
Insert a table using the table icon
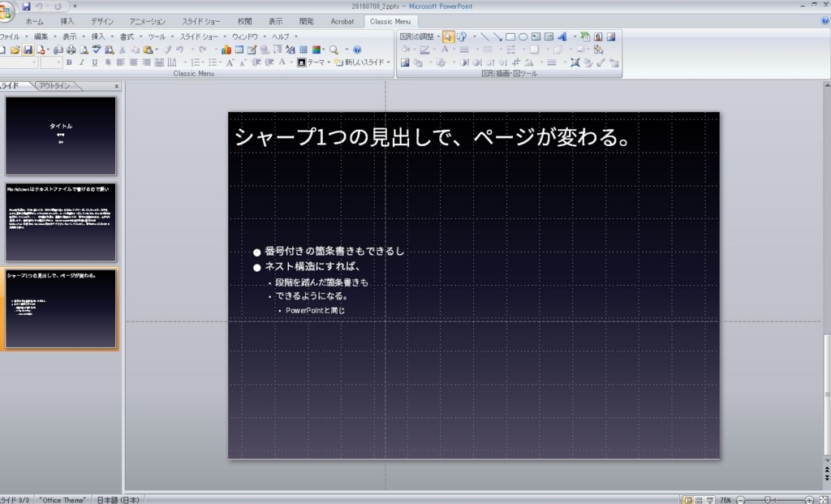click(239, 50)
